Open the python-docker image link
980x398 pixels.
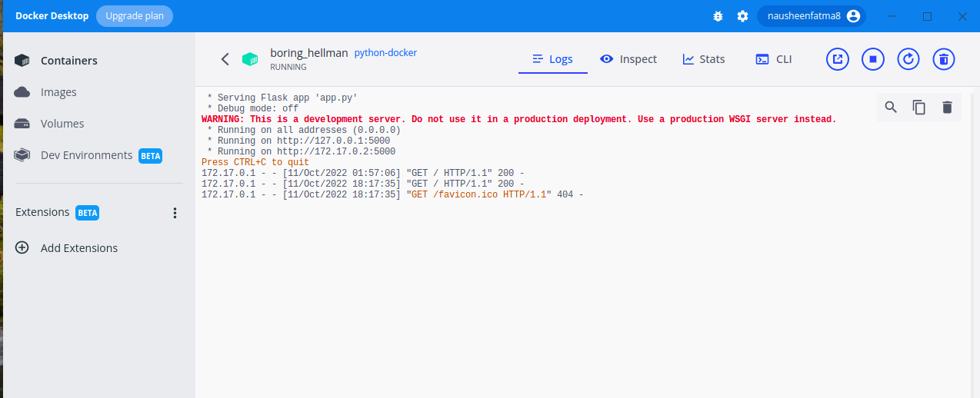tap(385, 53)
